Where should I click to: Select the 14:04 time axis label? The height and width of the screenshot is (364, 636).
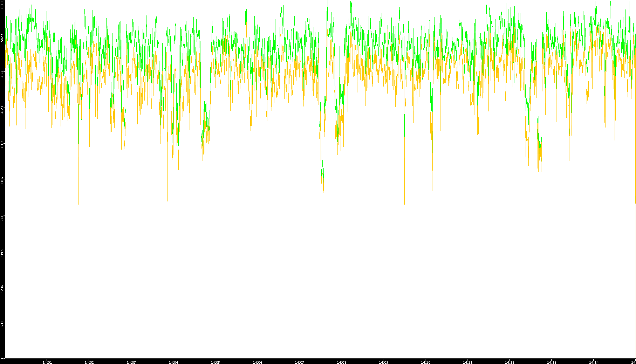pyautogui.click(x=173, y=362)
